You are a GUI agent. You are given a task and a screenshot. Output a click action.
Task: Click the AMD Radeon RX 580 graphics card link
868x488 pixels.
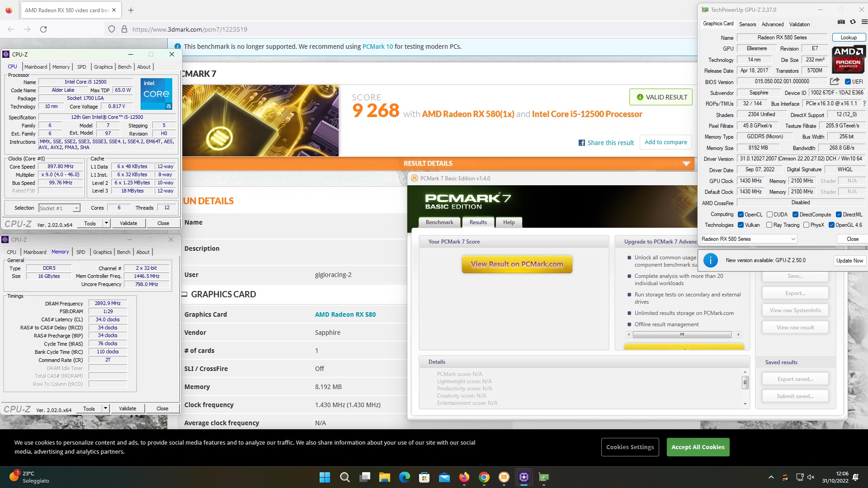coord(345,314)
